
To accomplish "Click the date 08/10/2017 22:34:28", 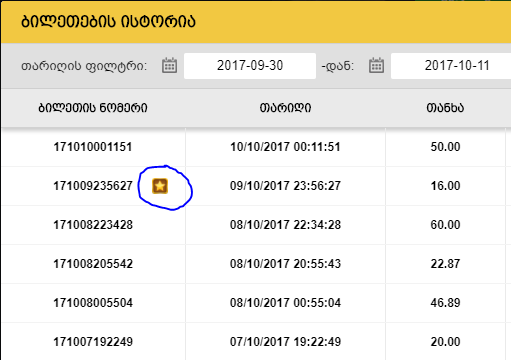I will tap(285, 225).
